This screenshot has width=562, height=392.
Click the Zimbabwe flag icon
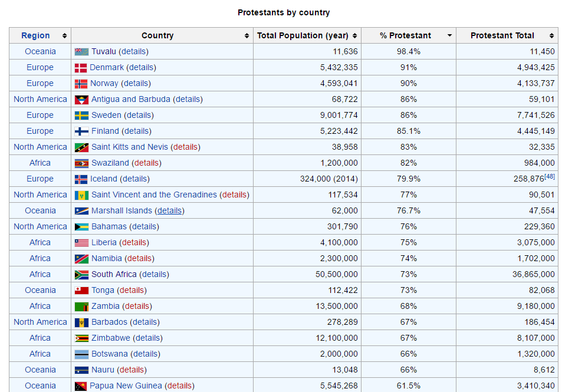coord(81,338)
